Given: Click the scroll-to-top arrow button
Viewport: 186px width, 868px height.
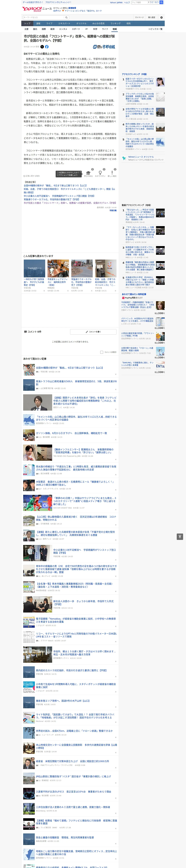Looking at the screenshot, I should pos(180,536).
